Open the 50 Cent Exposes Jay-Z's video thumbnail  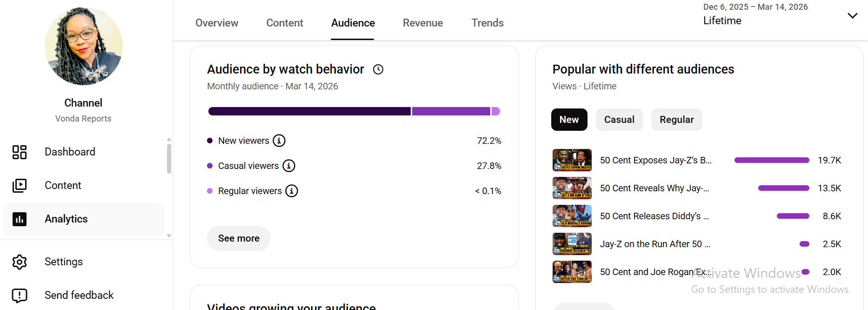click(x=572, y=160)
